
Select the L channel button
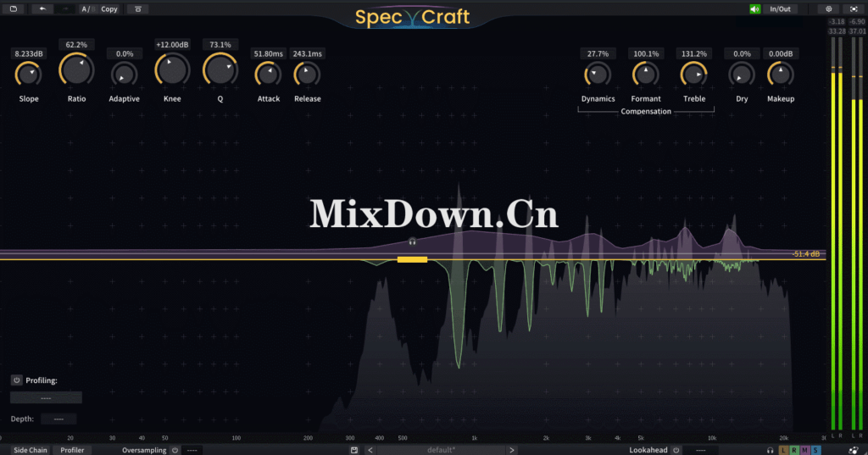click(x=784, y=451)
